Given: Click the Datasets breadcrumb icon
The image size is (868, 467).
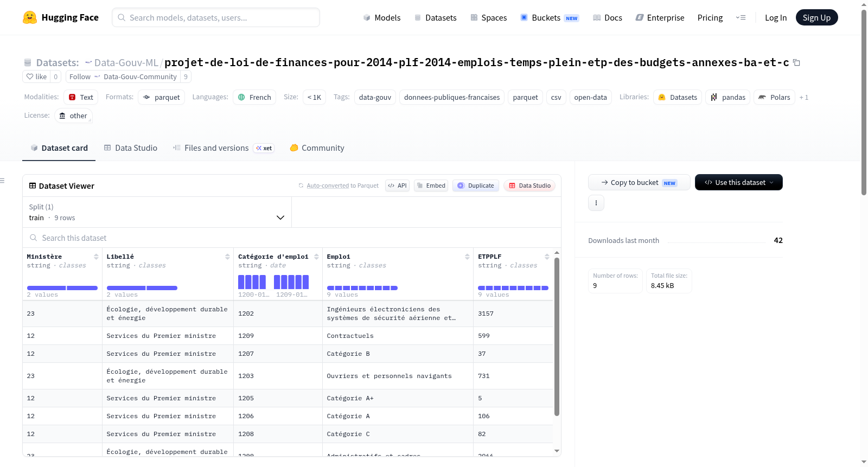Looking at the screenshot, I should (x=28, y=62).
